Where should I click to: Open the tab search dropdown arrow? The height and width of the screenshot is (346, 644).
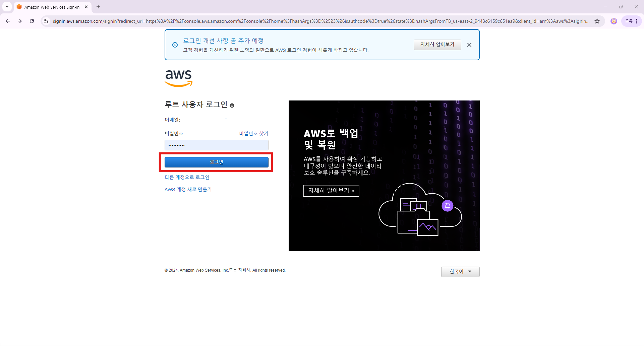click(7, 7)
